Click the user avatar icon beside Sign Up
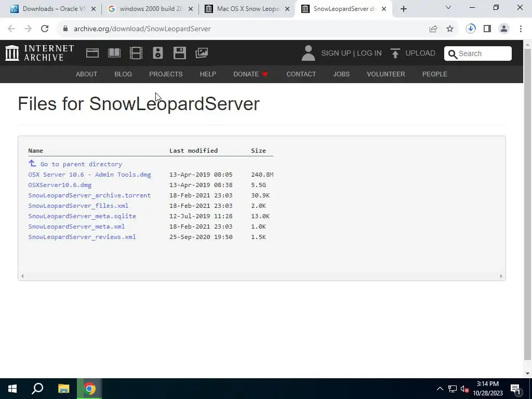This screenshot has height=399, width=532. (308, 54)
